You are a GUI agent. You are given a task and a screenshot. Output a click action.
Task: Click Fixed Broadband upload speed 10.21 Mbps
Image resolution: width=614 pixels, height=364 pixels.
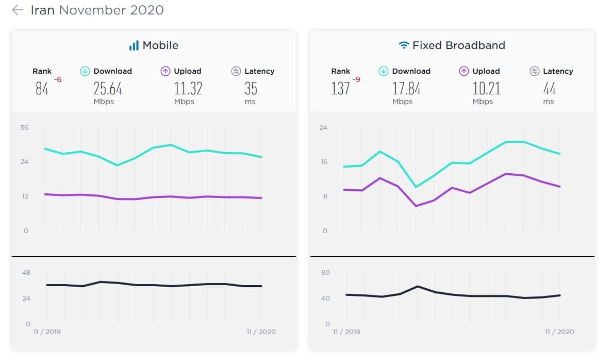pyautogui.click(x=486, y=93)
